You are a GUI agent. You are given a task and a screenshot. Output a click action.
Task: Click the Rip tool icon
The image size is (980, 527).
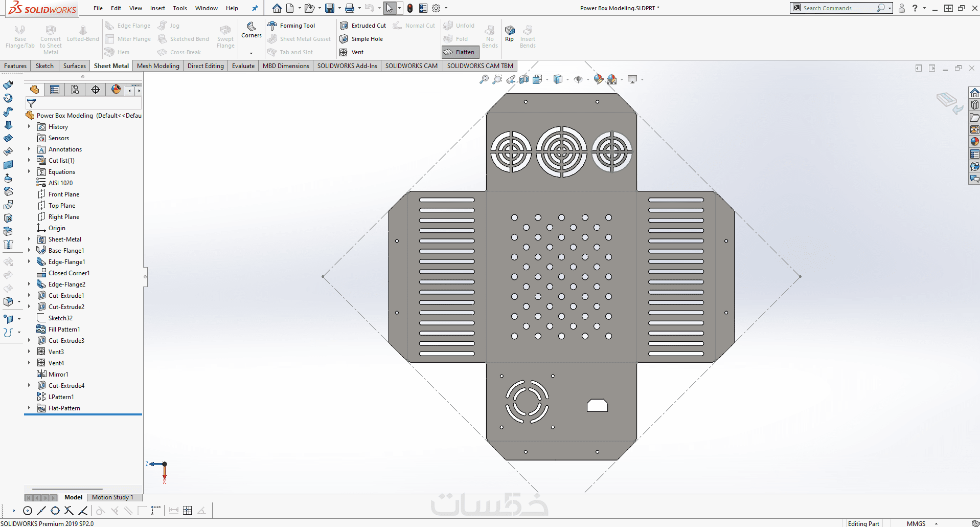coord(510,33)
